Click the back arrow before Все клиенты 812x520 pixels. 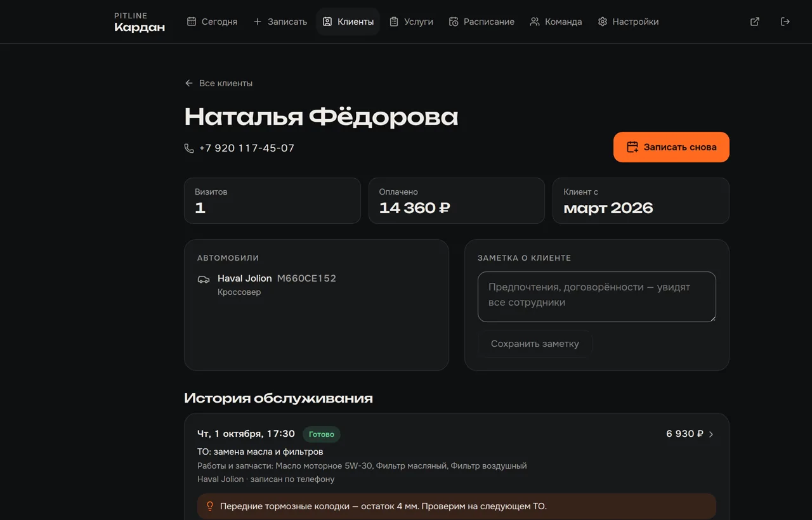pos(188,83)
